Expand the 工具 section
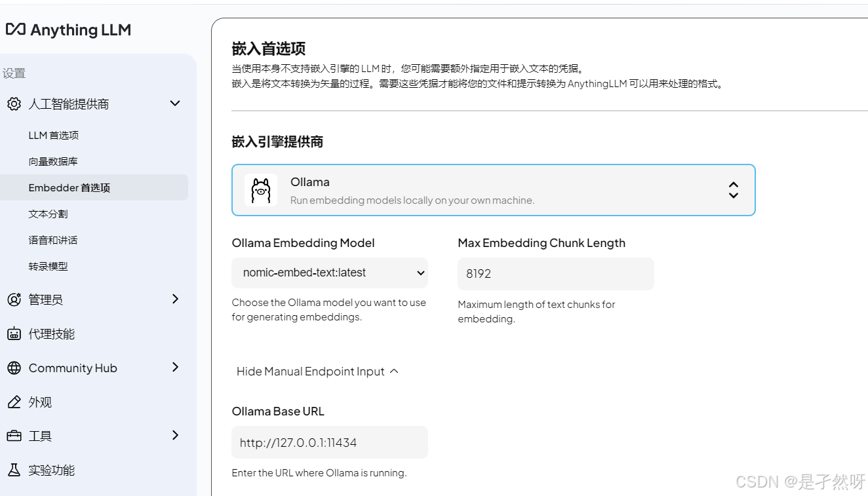 coord(174,436)
